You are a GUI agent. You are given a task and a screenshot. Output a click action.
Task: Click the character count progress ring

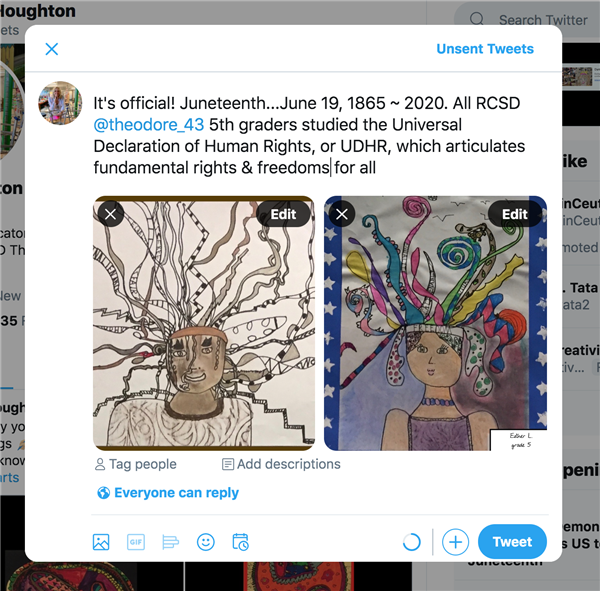pyautogui.click(x=412, y=542)
